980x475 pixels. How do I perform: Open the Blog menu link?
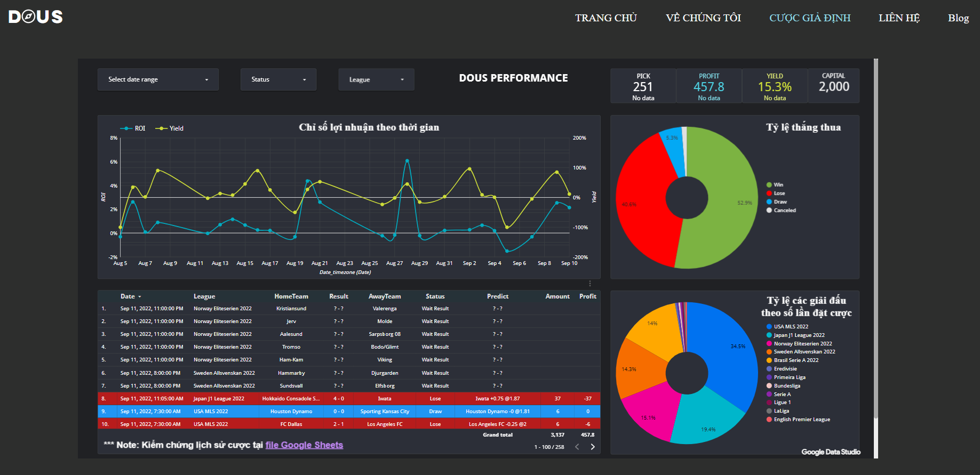[958, 18]
